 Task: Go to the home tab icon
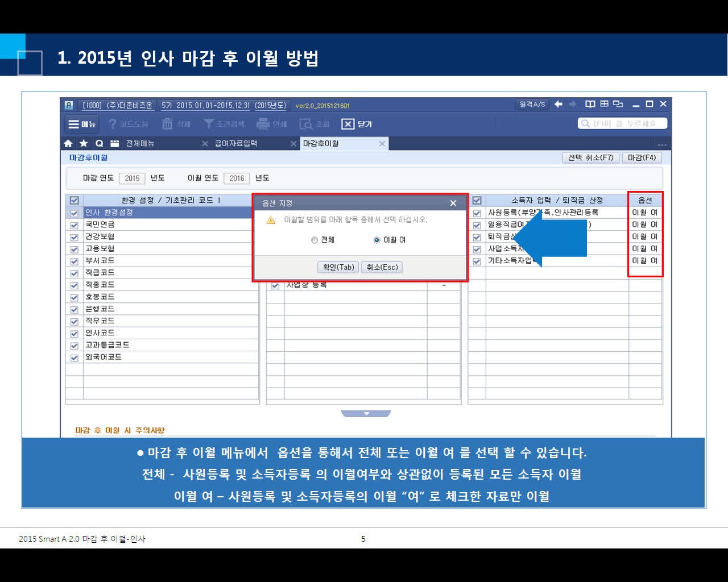68,143
